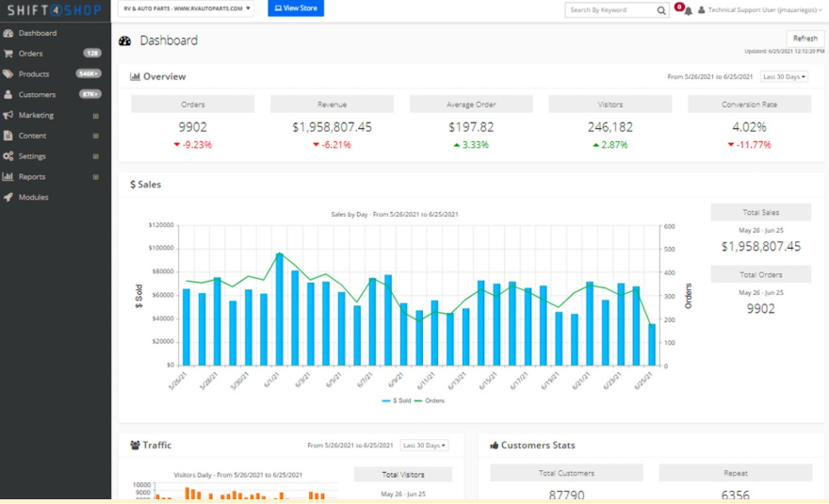The height and width of the screenshot is (504, 829).
Task: Expand the Content submenu plus icon
Action: tap(96, 136)
